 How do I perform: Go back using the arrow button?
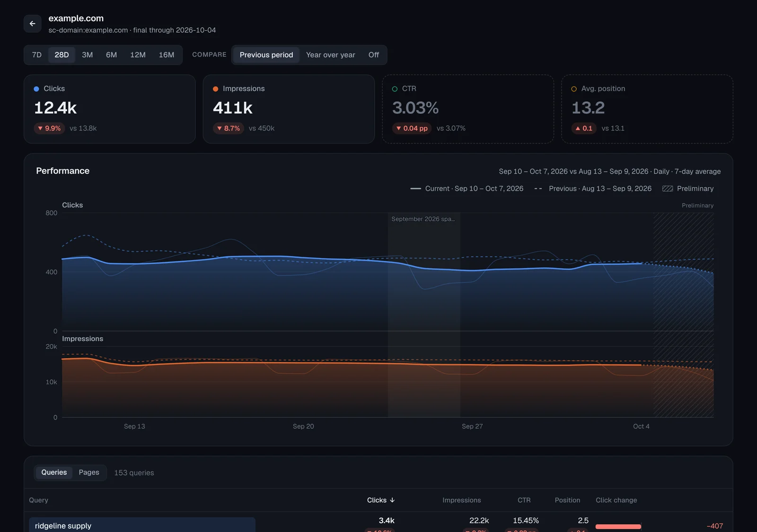point(33,24)
